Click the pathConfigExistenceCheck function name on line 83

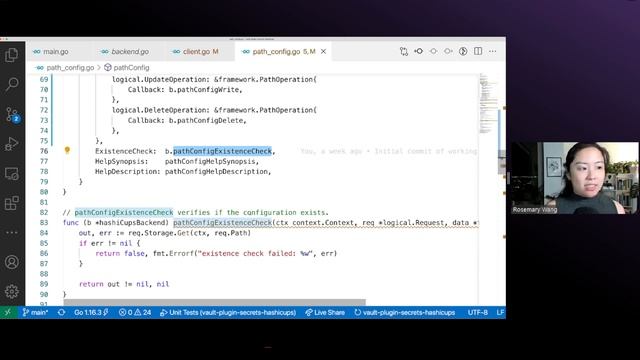pos(222,223)
